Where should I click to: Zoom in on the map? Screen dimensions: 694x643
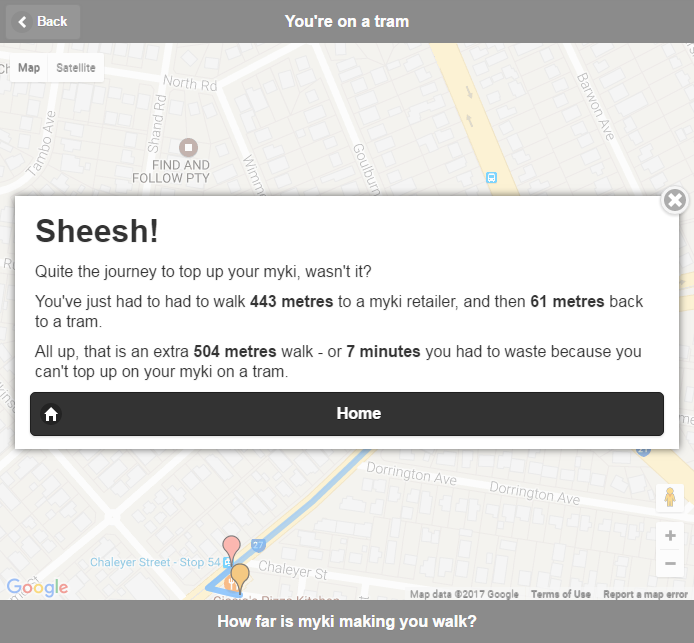point(670,535)
